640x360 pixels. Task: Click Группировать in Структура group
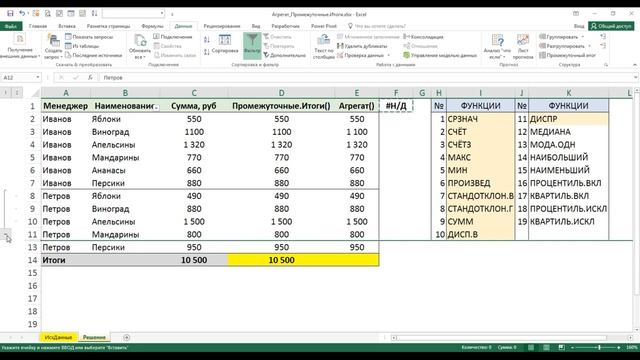(x=559, y=37)
